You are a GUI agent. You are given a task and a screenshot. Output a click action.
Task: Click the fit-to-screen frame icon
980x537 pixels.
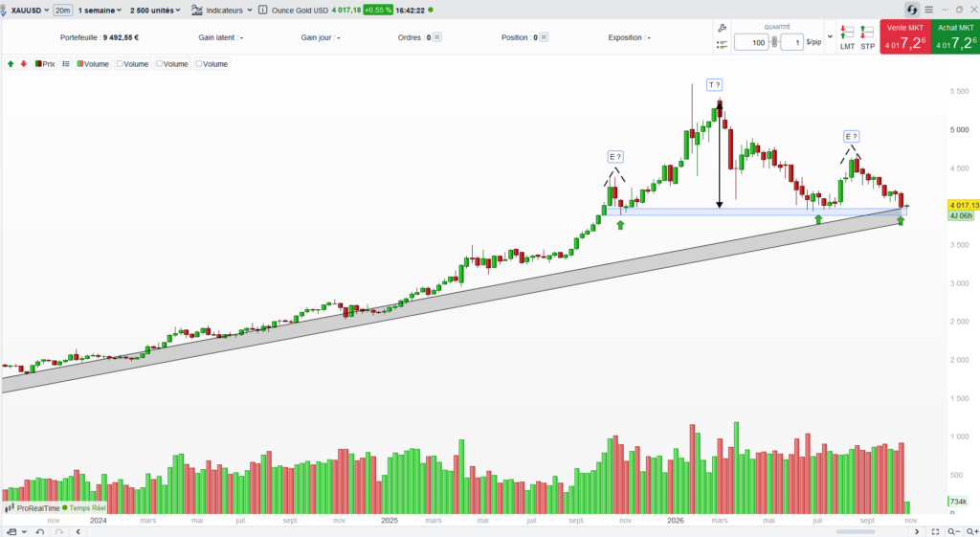[936, 531]
